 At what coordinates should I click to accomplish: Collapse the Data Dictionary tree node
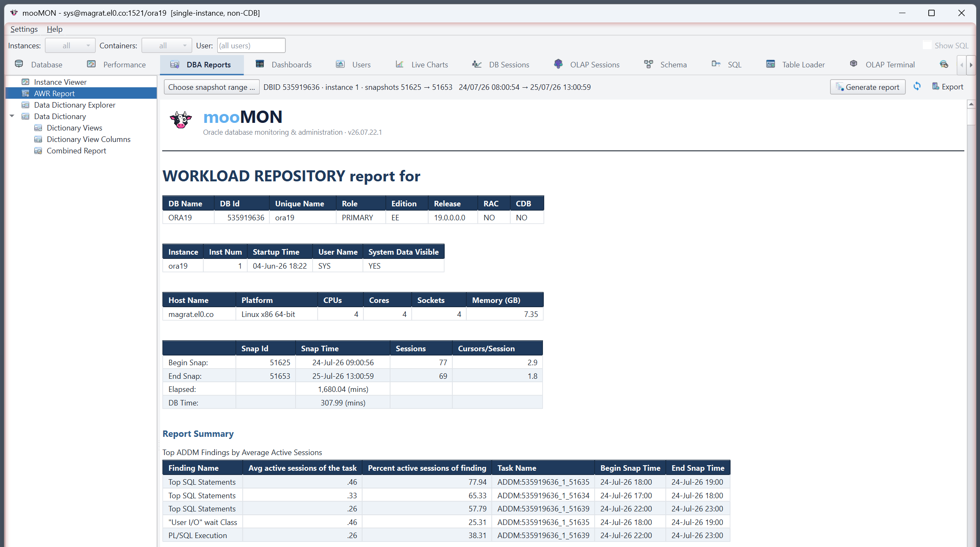pos(12,116)
